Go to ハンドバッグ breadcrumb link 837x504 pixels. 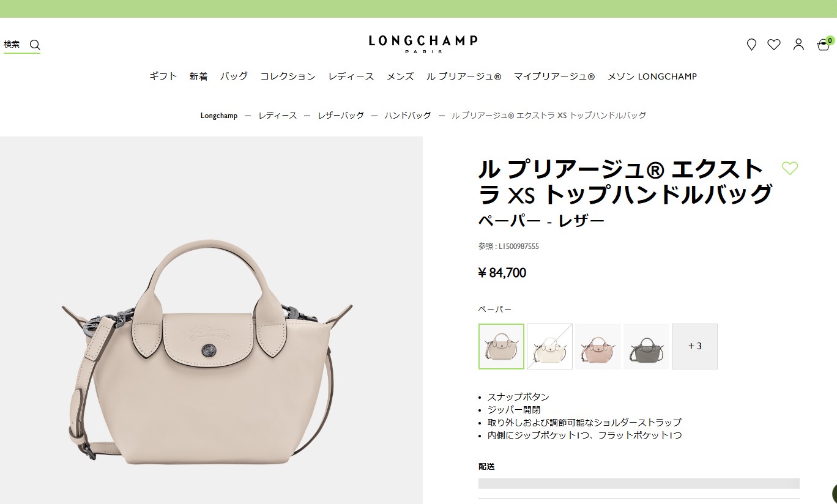tap(407, 116)
